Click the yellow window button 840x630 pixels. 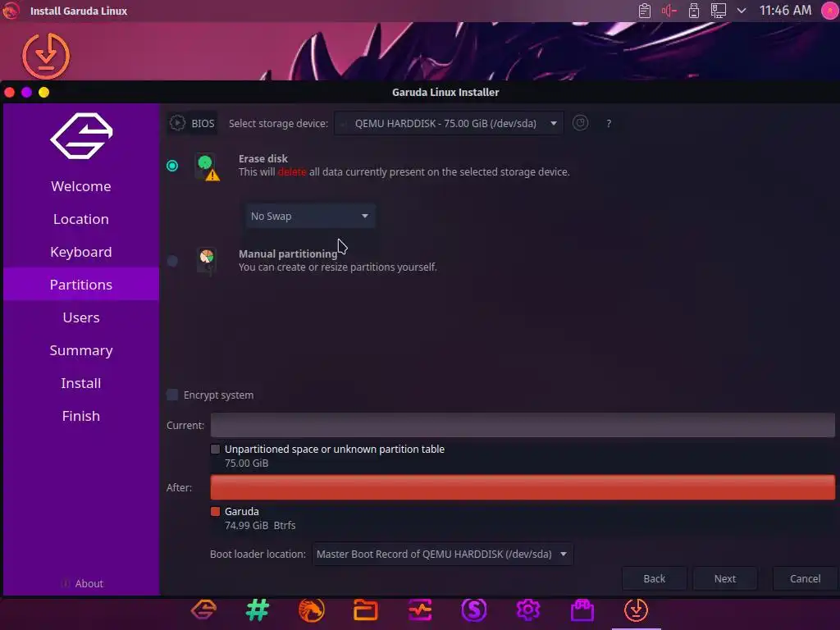pos(44,92)
